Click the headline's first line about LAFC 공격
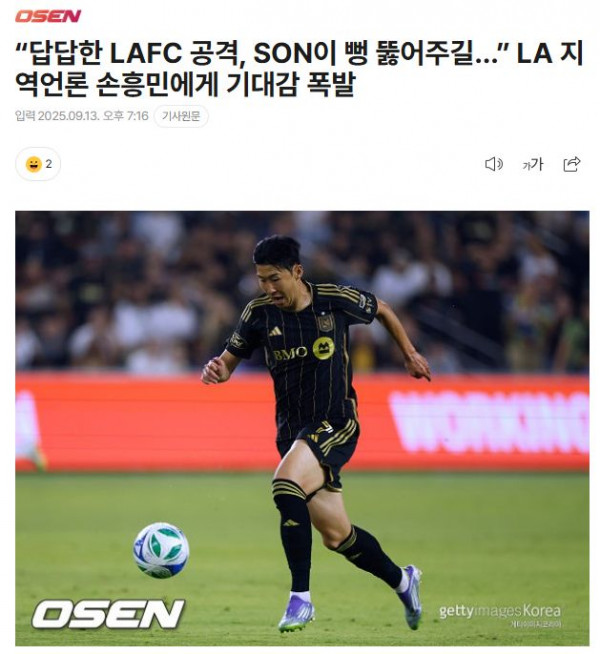Viewport: 600px width, 654px height. click(x=299, y=53)
